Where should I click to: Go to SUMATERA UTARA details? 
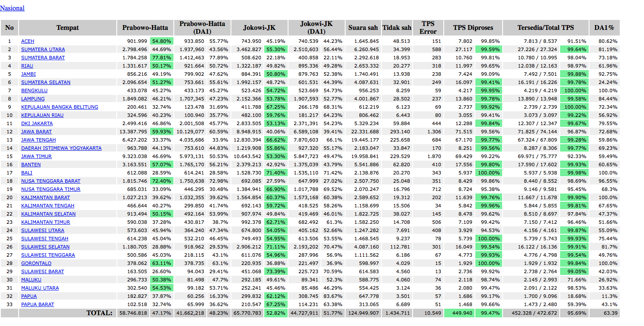(x=43, y=49)
